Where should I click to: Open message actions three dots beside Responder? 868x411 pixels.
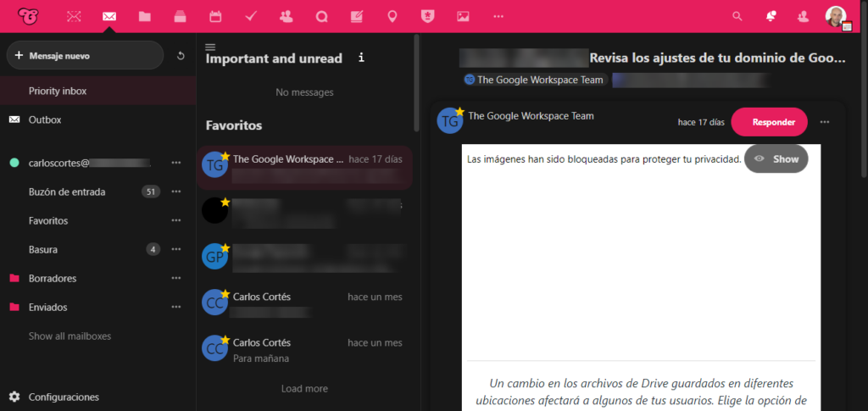825,122
